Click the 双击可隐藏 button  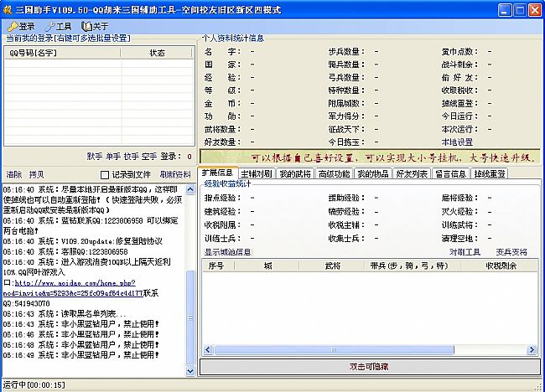click(370, 367)
